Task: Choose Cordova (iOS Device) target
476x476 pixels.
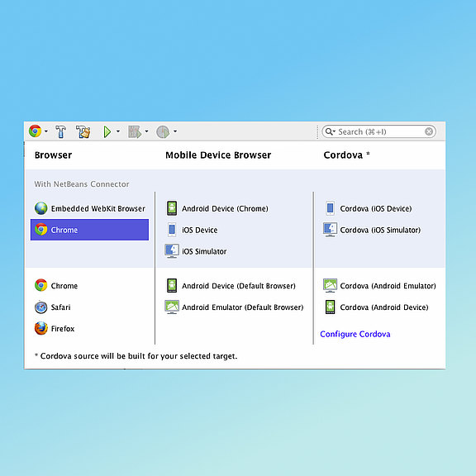Action: tap(368, 208)
